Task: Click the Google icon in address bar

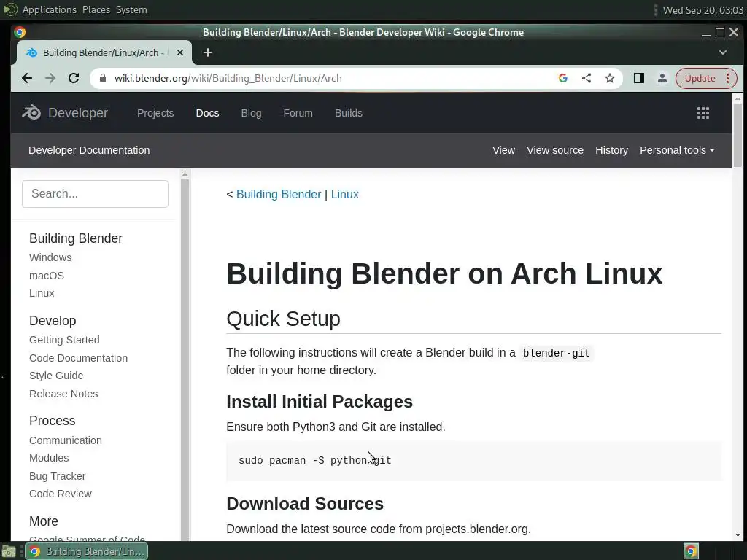Action: point(563,78)
